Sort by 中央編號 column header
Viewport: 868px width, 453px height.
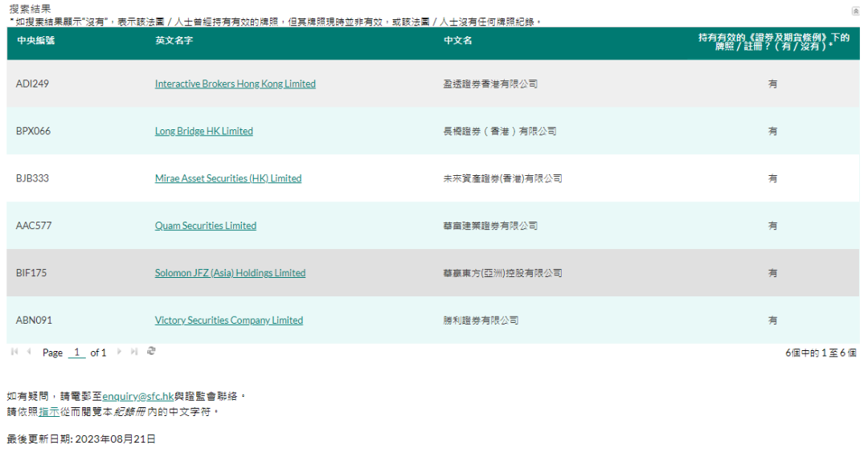[36, 41]
